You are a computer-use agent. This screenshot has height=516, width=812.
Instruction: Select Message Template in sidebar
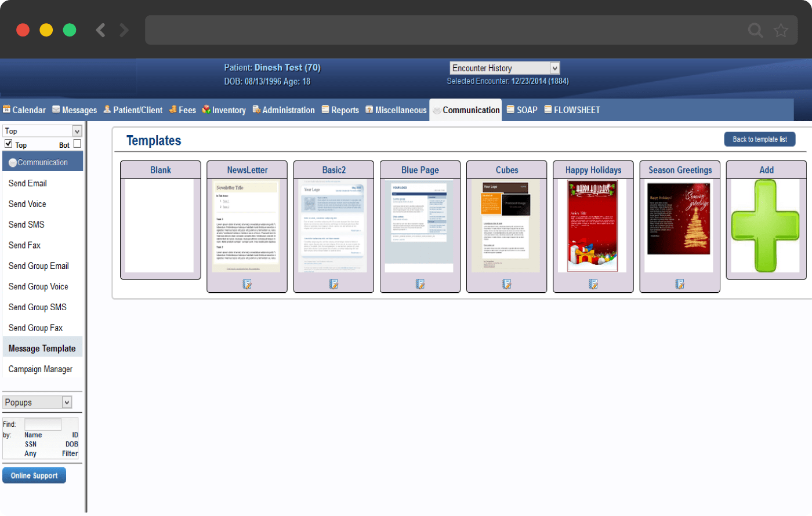tap(42, 348)
